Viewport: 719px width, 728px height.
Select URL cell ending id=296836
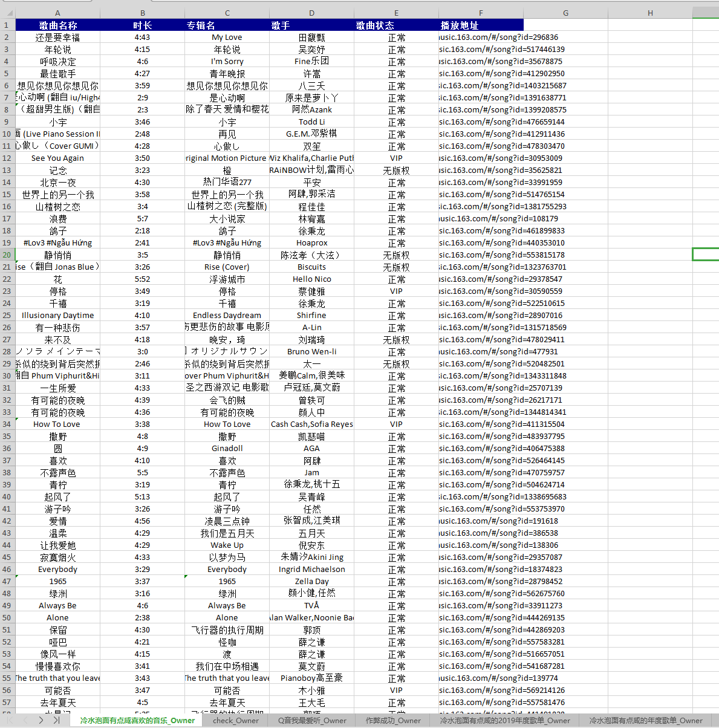pyautogui.click(x=481, y=37)
